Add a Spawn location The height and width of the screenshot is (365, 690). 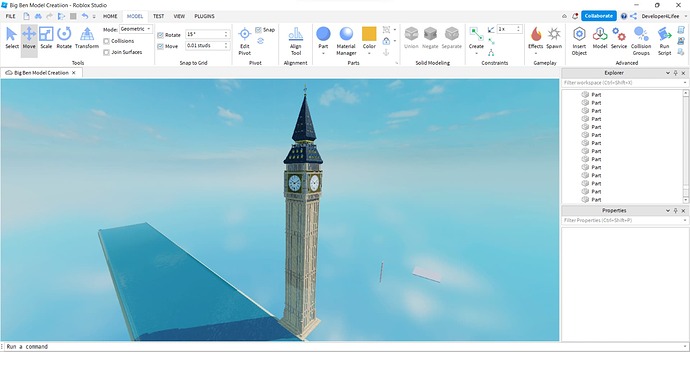(x=554, y=38)
